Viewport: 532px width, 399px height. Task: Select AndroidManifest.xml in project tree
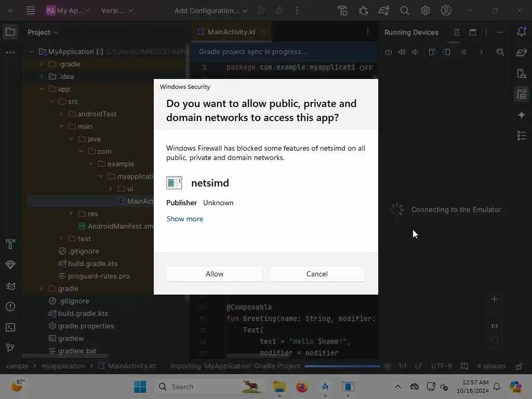(116, 227)
